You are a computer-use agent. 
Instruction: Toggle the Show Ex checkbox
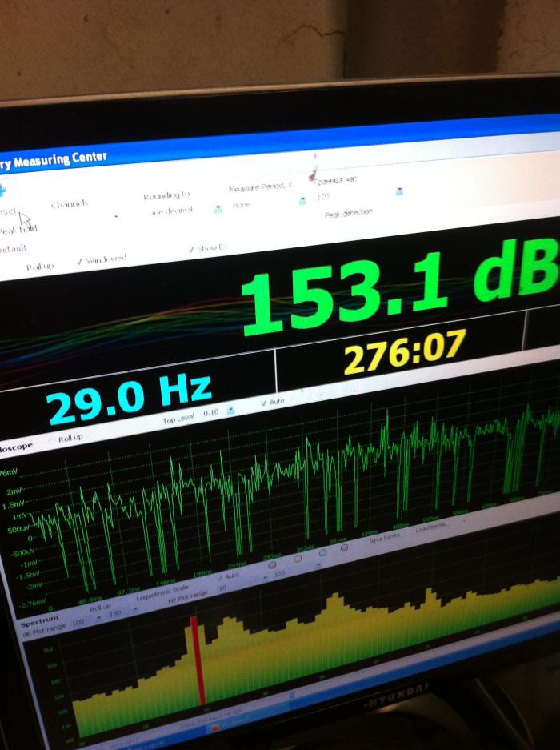click(x=191, y=249)
